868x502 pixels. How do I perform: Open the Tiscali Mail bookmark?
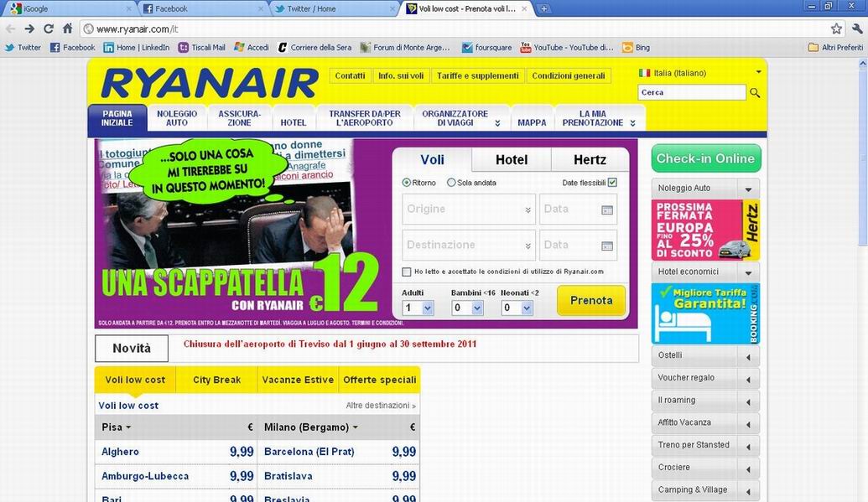[202, 48]
